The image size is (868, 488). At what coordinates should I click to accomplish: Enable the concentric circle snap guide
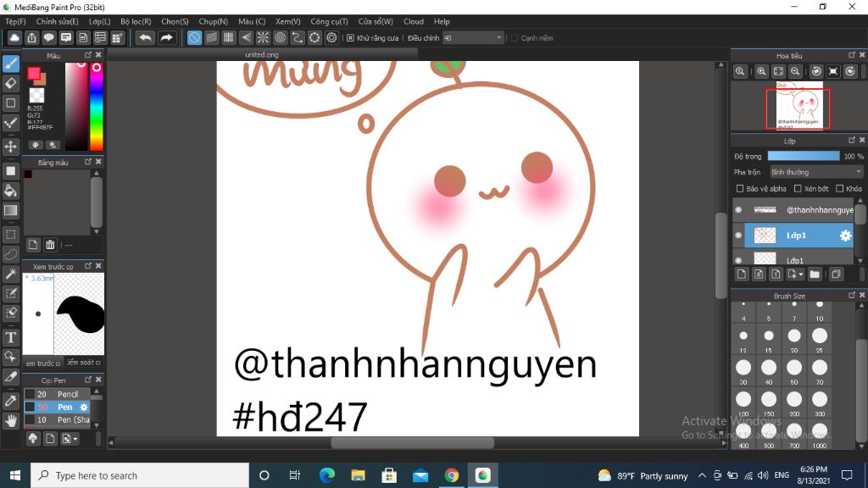tap(280, 37)
